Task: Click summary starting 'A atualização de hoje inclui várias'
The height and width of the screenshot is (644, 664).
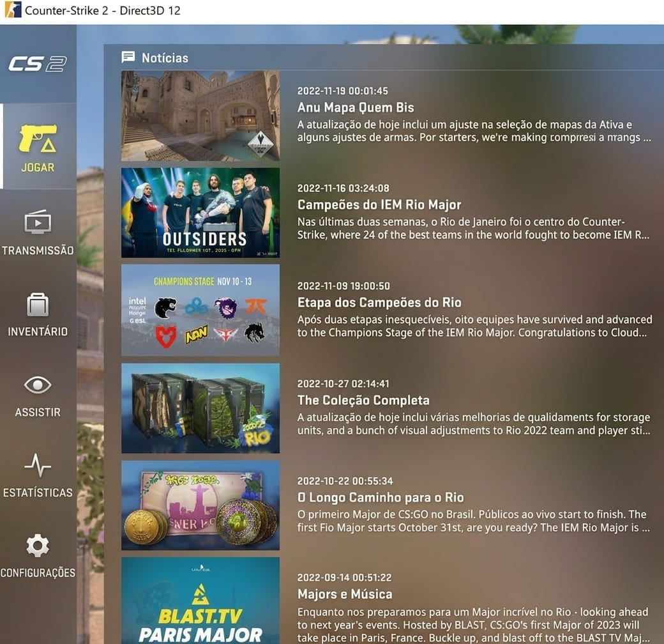Action: pyautogui.click(x=474, y=424)
